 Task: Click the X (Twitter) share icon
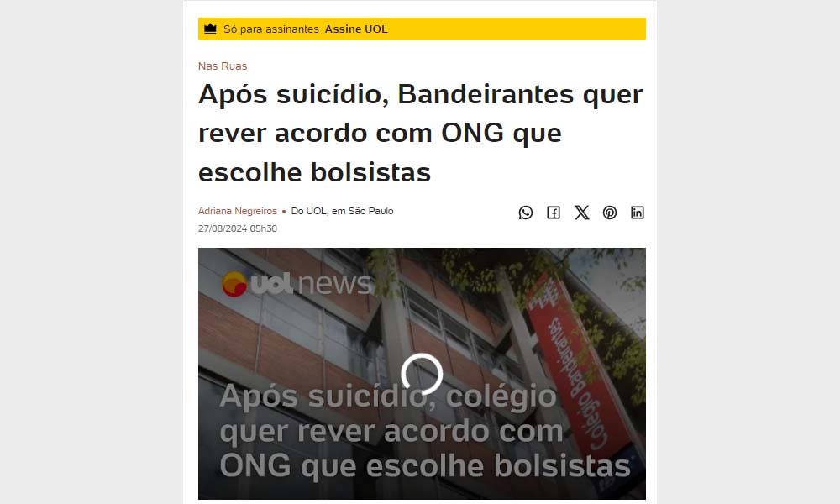tap(582, 213)
